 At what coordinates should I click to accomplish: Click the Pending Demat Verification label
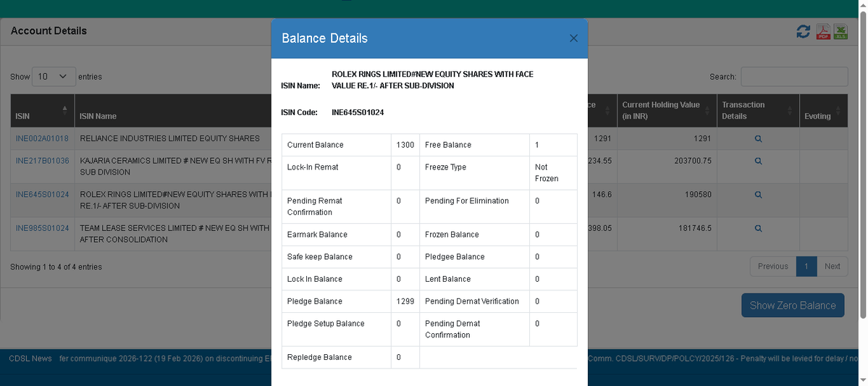[x=472, y=301]
